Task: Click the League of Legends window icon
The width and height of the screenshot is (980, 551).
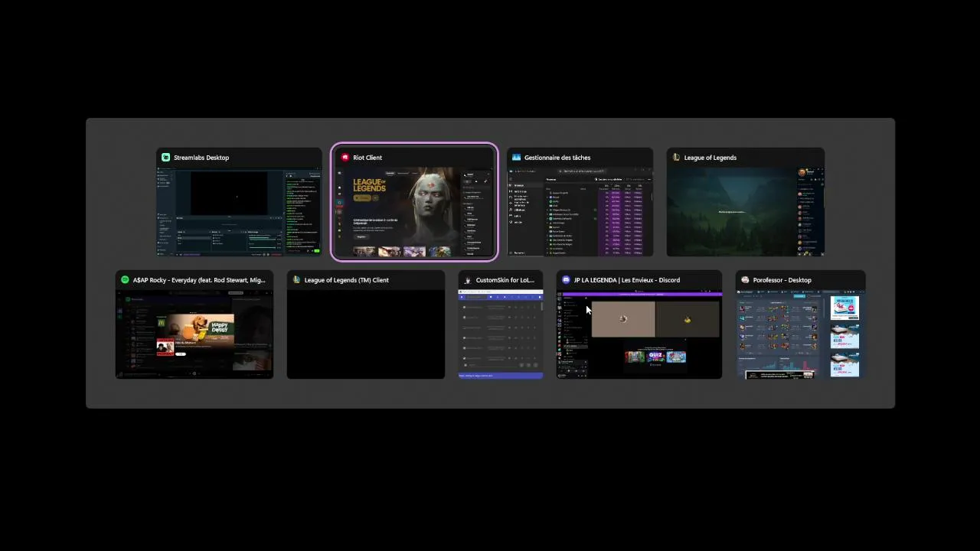Action: 676,158
